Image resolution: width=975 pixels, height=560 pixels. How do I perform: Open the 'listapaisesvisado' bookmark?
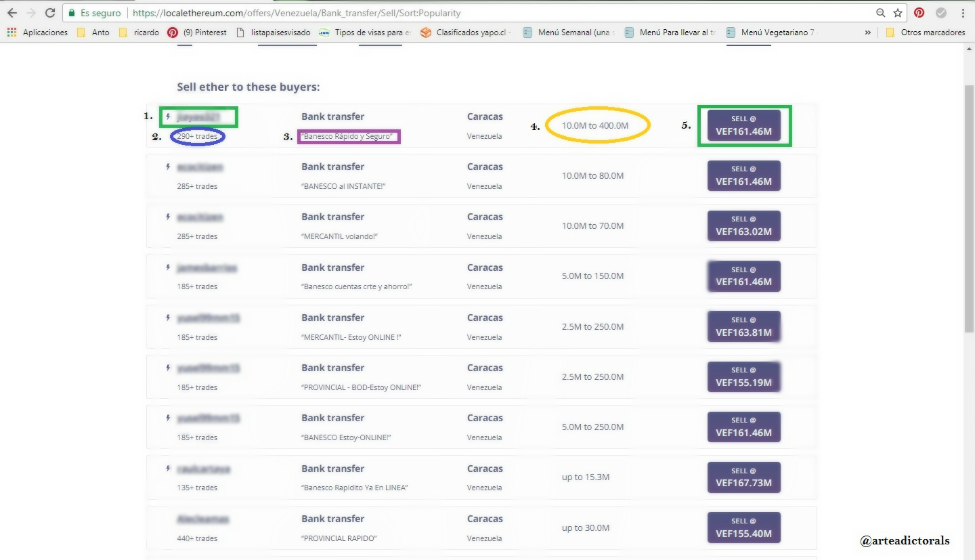(x=274, y=32)
